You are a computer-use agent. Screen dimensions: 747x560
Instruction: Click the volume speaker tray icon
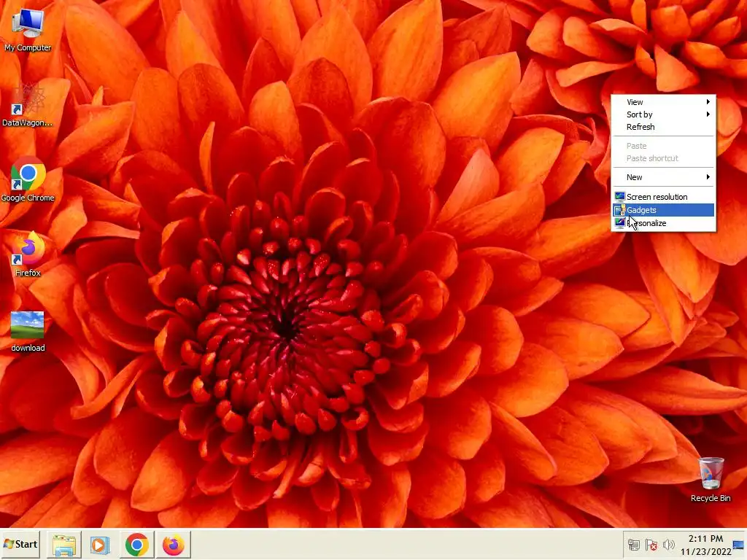[669, 545]
